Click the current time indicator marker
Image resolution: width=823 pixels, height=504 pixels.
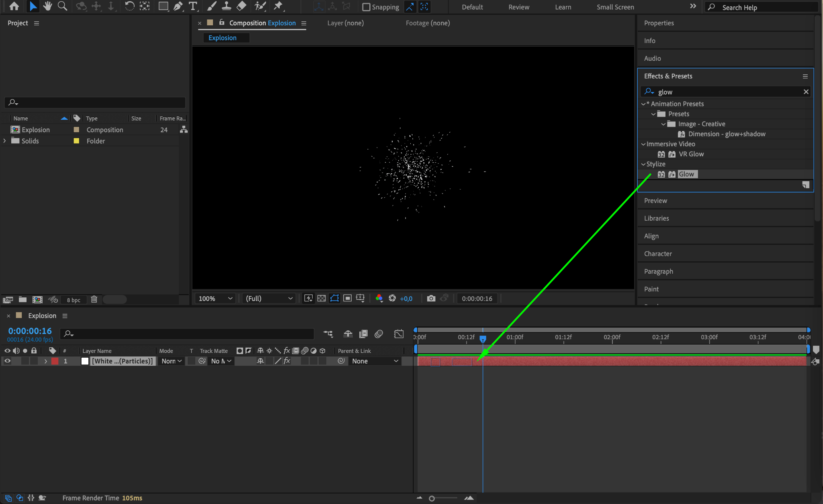483,339
